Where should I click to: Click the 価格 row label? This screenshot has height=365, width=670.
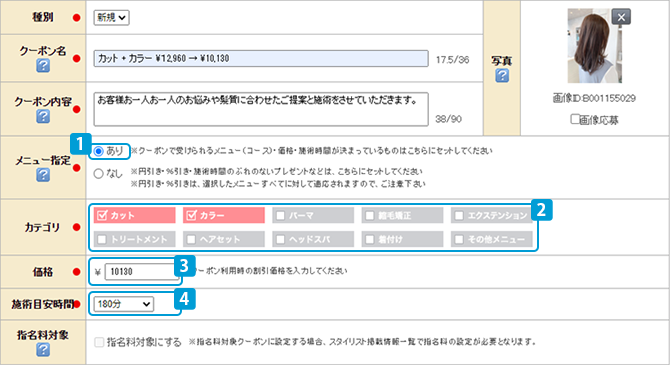(43, 271)
